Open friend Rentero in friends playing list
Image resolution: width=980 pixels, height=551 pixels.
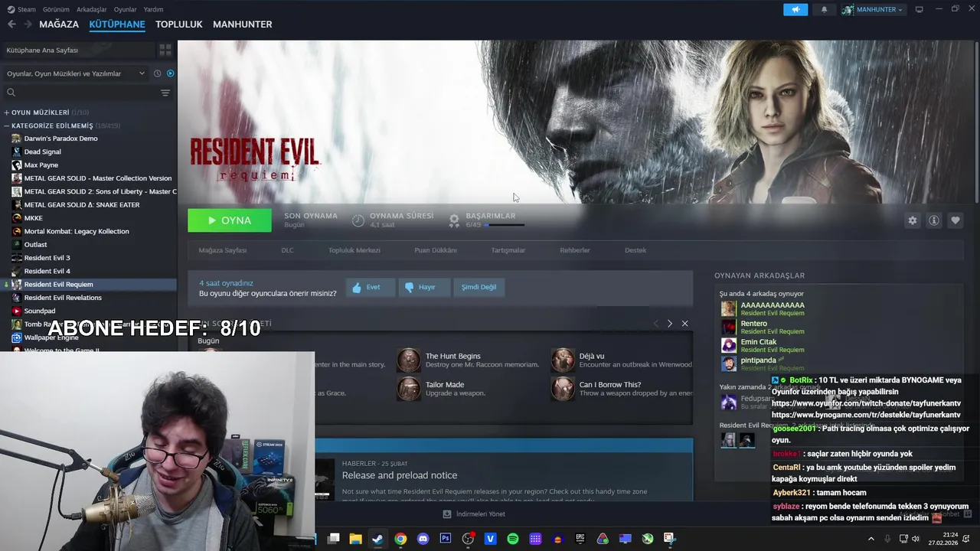pyautogui.click(x=763, y=327)
